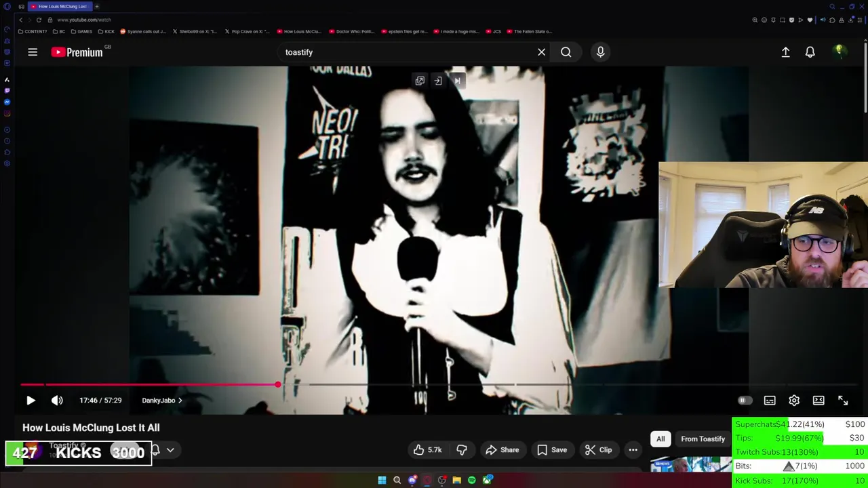
Task: Open the Windows Start menu
Action: (x=382, y=481)
